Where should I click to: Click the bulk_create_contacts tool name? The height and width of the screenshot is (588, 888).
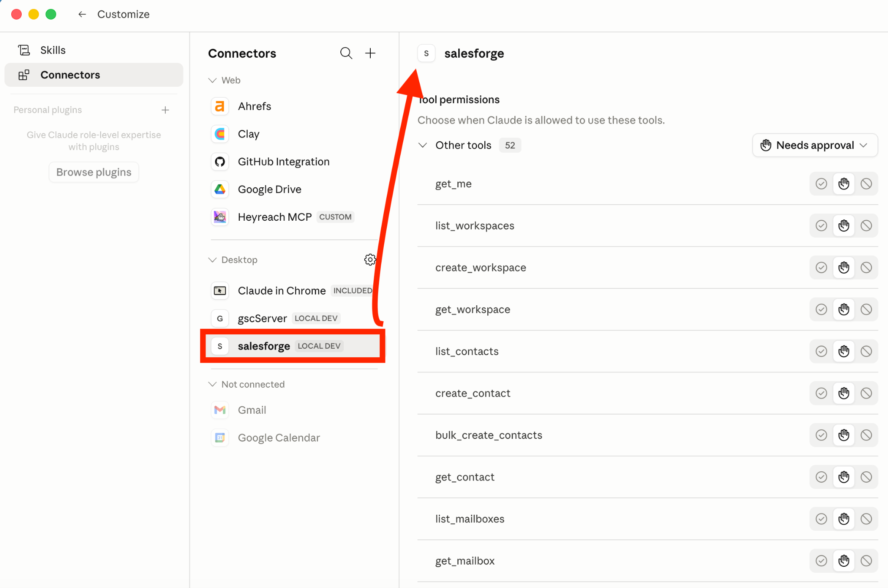pyautogui.click(x=489, y=435)
